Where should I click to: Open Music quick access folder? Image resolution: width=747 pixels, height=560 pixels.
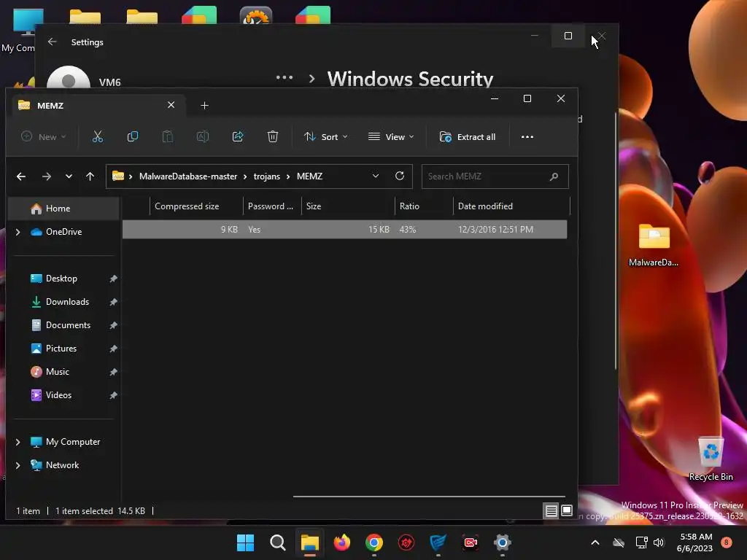click(x=57, y=372)
